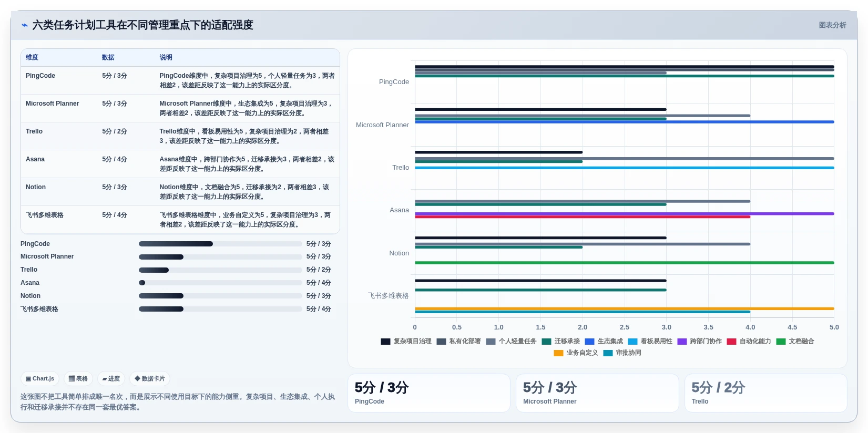868x433 pixels.
Task: Toggle the 生态集成 legend entry
Action: click(x=604, y=342)
